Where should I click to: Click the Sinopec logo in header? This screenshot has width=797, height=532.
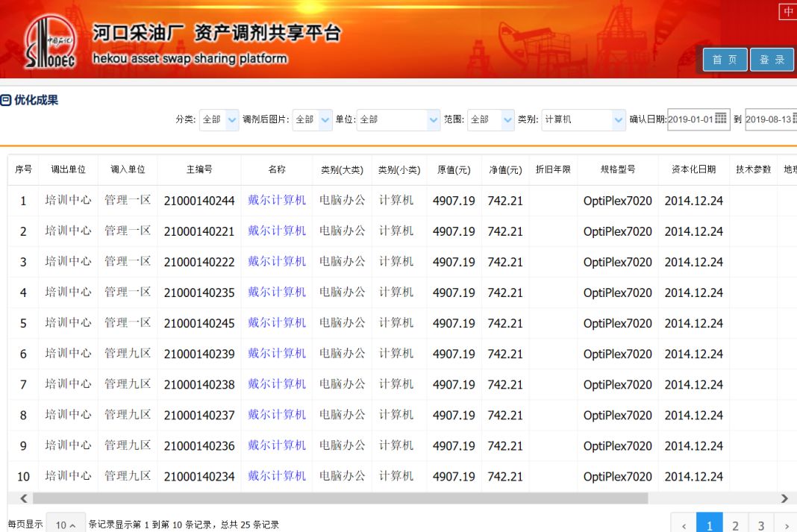point(50,43)
